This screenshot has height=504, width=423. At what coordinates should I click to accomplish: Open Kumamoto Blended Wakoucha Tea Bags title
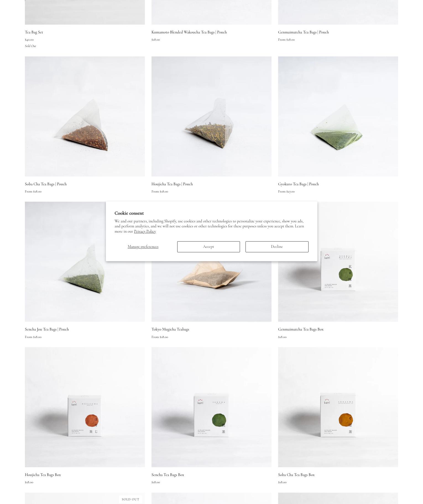pos(189,32)
